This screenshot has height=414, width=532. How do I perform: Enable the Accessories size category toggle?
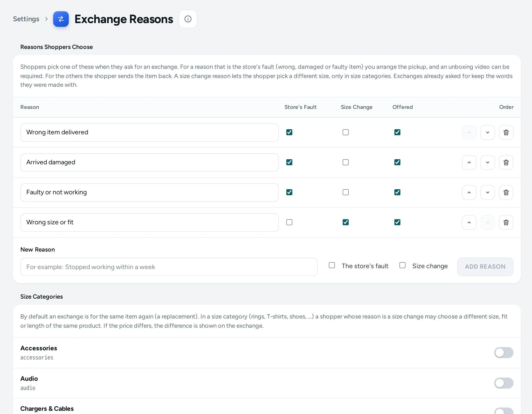click(x=504, y=352)
